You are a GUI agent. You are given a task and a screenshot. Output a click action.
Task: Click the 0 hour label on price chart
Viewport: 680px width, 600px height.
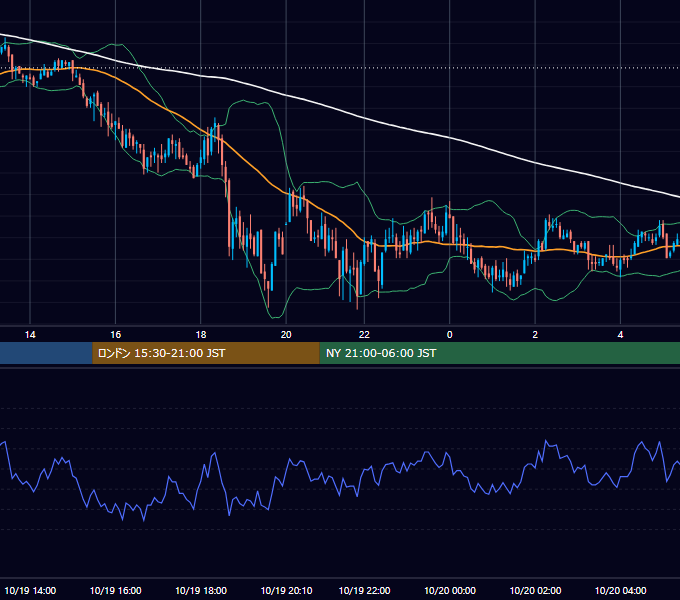(x=450, y=335)
